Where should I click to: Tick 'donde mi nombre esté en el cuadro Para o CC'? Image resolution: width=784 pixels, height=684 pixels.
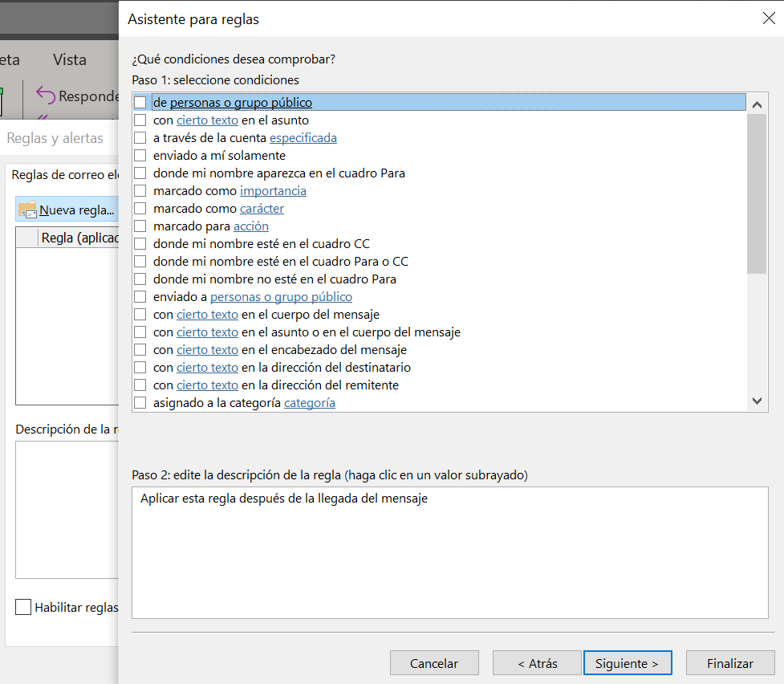pyautogui.click(x=140, y=261)
